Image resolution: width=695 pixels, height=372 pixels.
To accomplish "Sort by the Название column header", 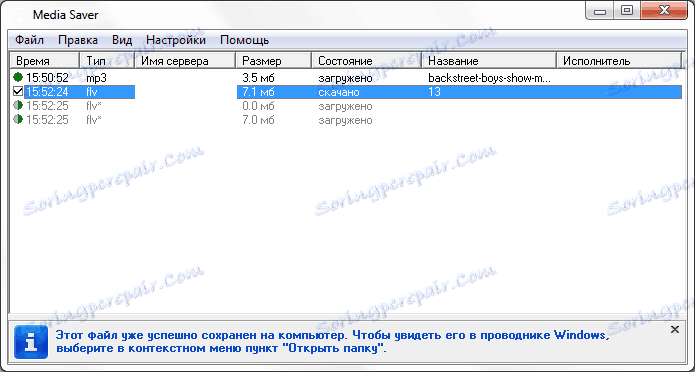I will pos(488,61).
